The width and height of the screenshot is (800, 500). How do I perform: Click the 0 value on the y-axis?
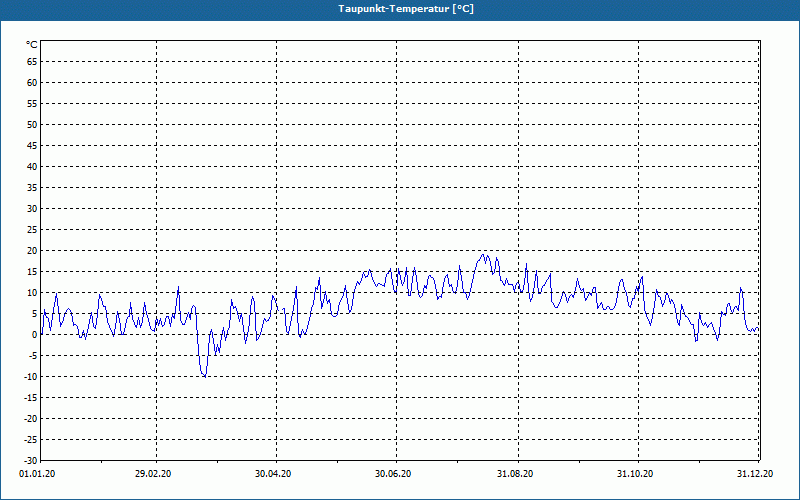click(x=35, y=335)
